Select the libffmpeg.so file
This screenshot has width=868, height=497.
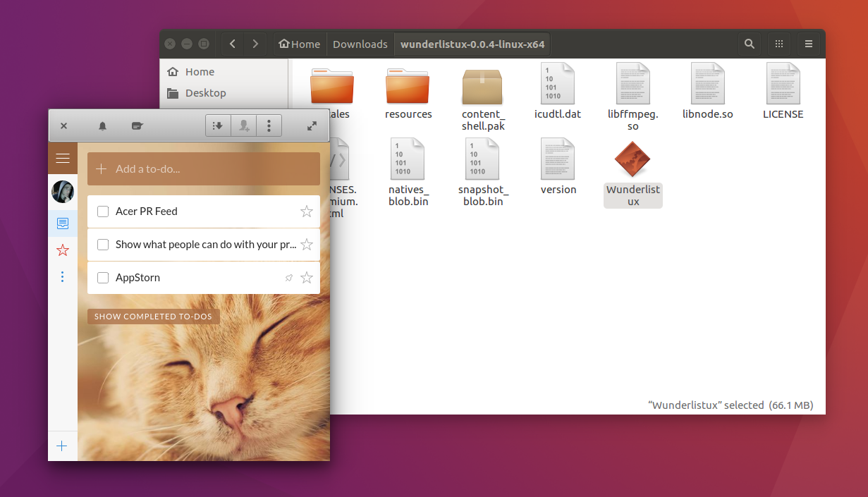click(x=633, y=98)
